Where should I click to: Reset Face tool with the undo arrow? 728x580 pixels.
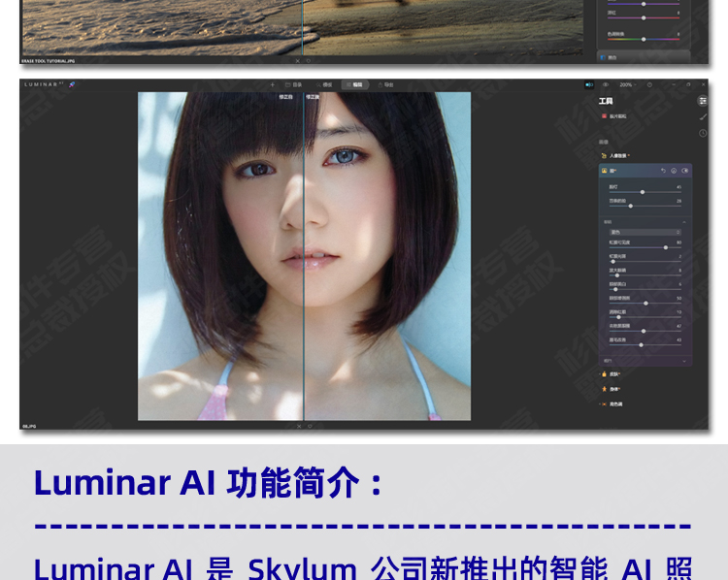coord(663,171)
